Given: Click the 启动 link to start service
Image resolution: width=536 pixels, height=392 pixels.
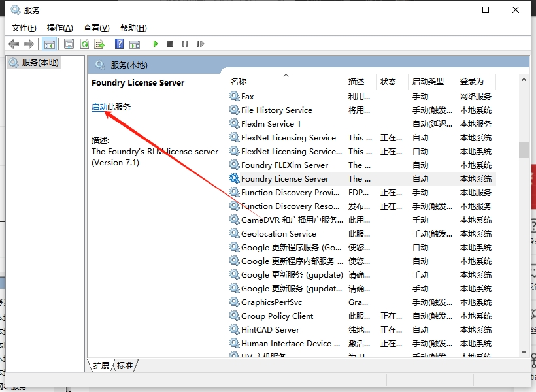Looking at the screenshot, I should click(99, 107).
